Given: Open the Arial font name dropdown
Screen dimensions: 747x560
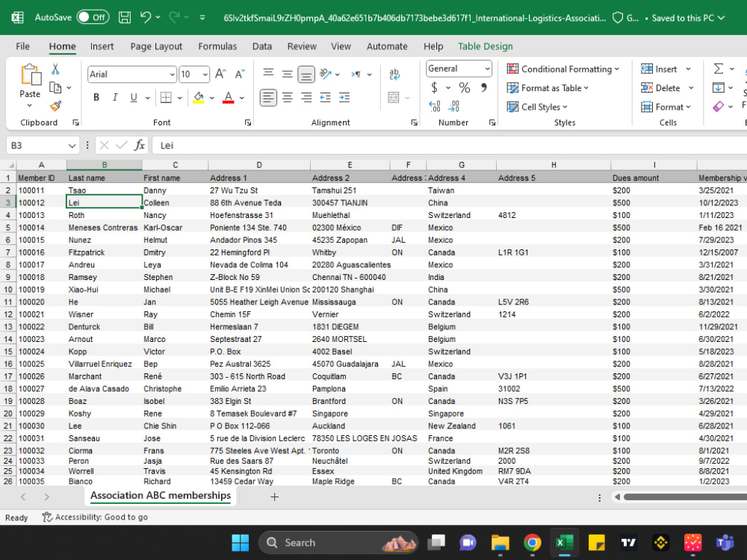Looking at the screenshot, I should click(x=172, y=74).
